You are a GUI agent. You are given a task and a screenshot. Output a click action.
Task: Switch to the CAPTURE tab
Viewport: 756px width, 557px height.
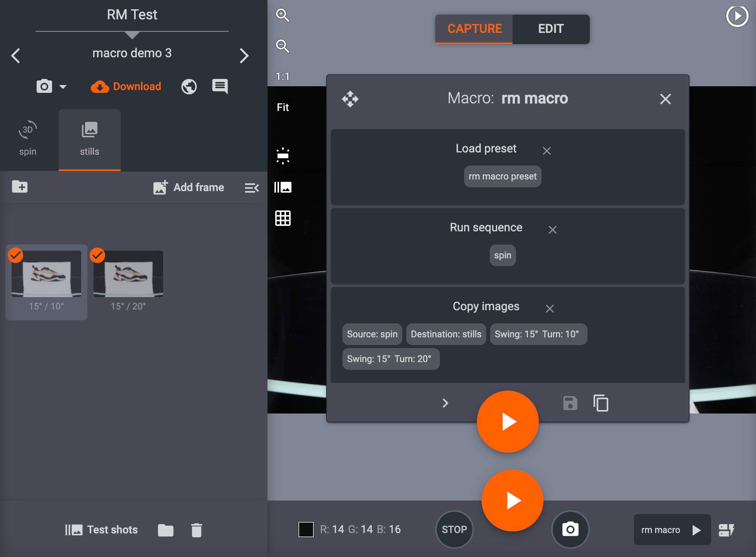pos(474,28)
